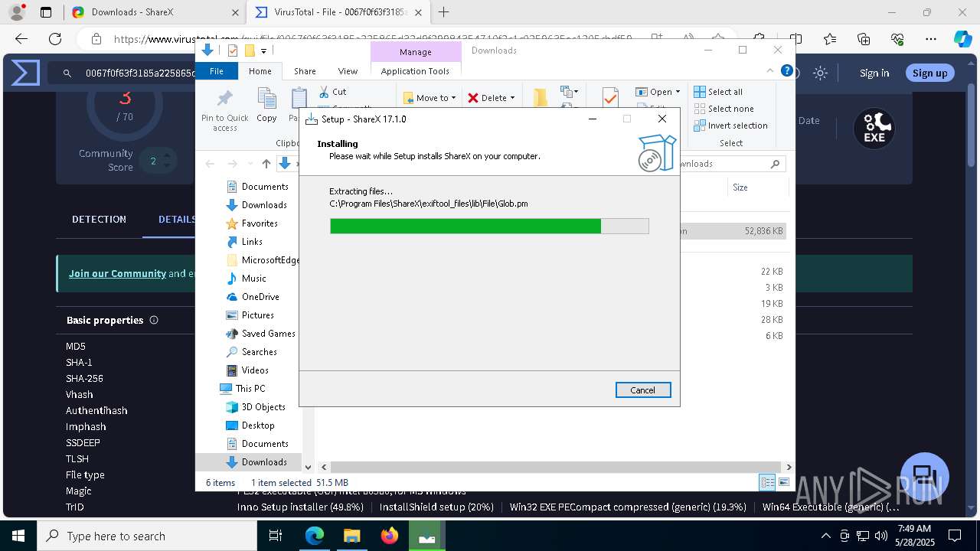This screenshot has width=980, height=551.
Task: Open the Application Tools ribbon tab
Action: click(x=415, y=71)
